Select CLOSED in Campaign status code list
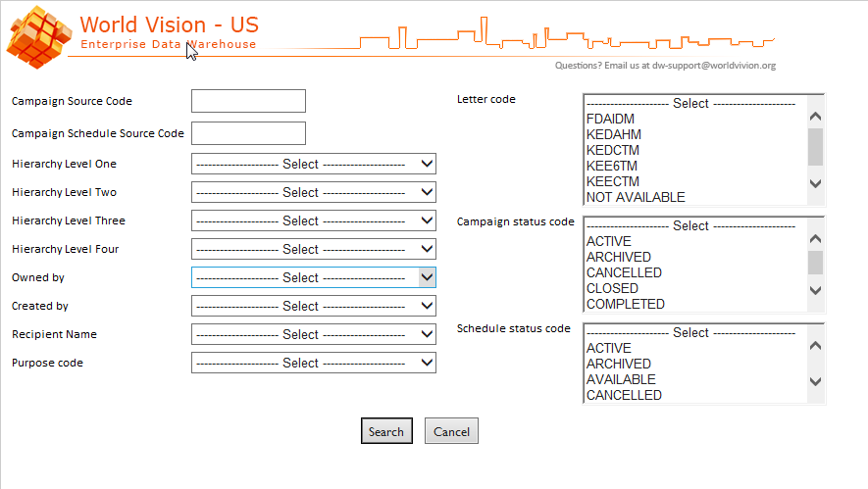The height and width of the screenshot is (489, 868). coord(695,288)
